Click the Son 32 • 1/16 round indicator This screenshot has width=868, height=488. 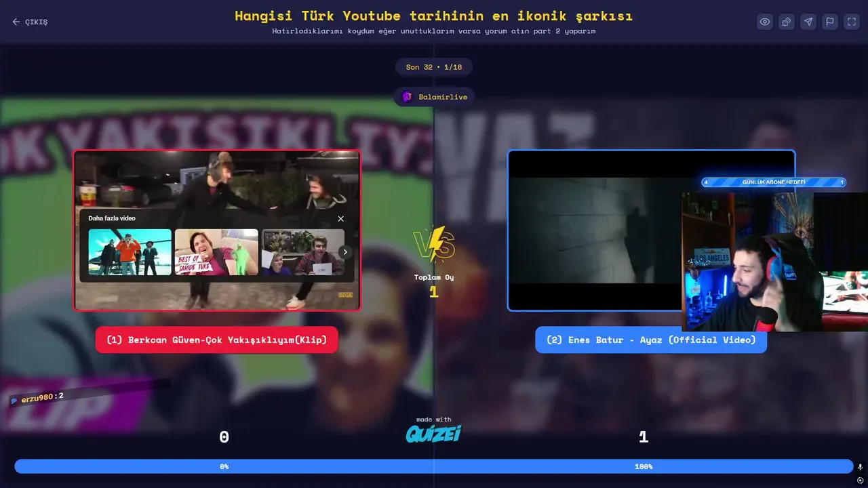coord(434,67)
